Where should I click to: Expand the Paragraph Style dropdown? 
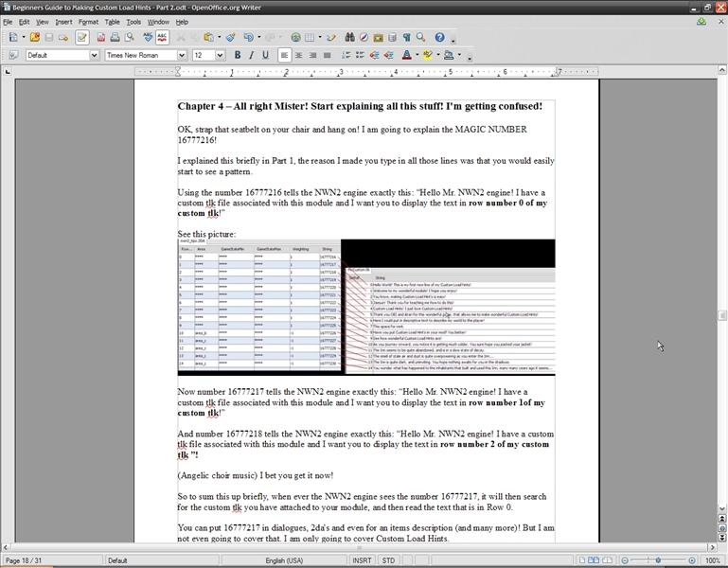point(94,56)
